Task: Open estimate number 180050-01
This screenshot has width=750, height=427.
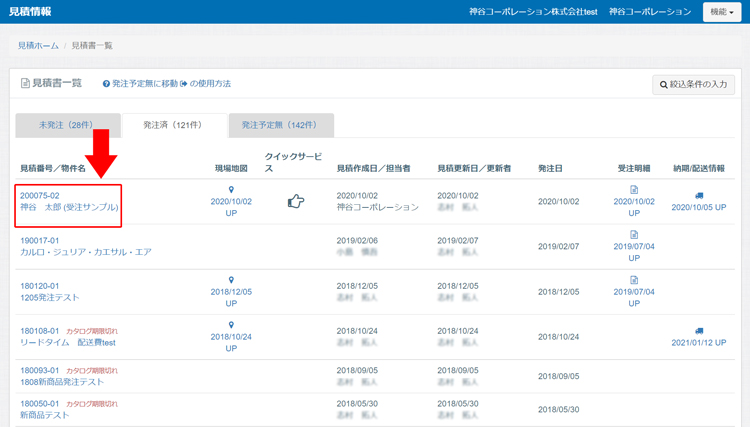Action: point(39,404)
